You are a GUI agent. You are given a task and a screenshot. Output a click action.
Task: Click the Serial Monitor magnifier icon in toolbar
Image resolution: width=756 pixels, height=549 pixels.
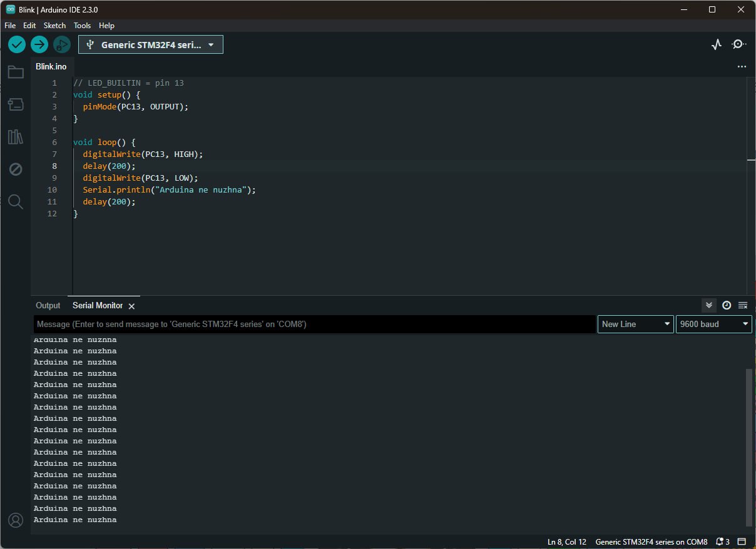coord(739,44)
